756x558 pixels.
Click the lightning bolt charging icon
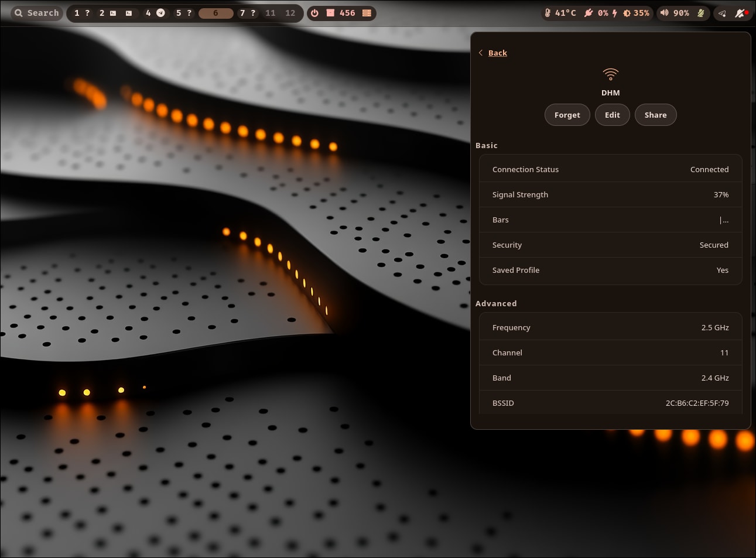click(614, 13)
